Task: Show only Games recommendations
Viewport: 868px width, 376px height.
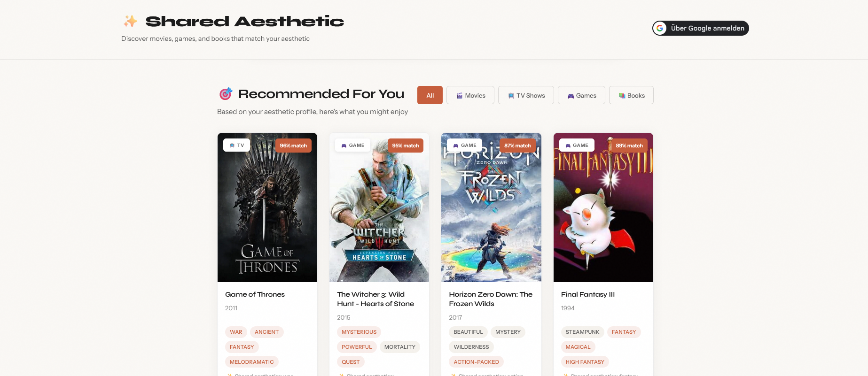Action: coord(581,95)
